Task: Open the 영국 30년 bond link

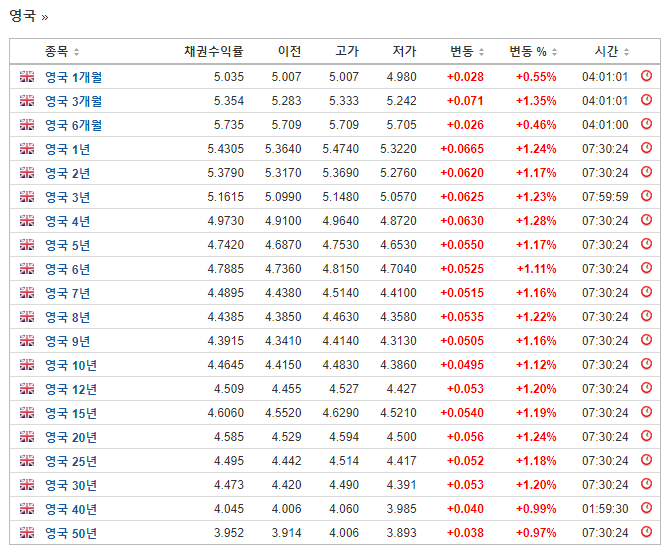Action: click(x=71, y=485)
